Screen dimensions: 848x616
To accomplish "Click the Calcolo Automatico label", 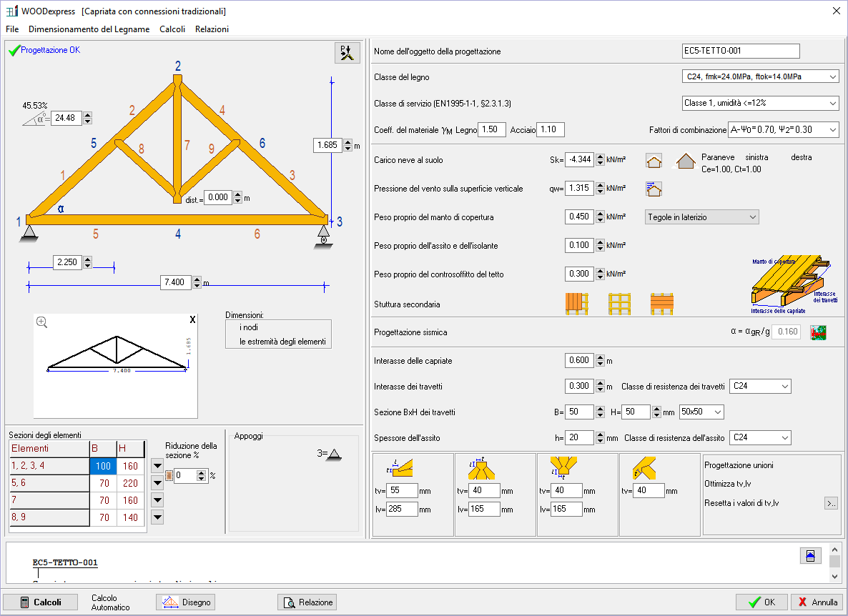I will 110,602.
